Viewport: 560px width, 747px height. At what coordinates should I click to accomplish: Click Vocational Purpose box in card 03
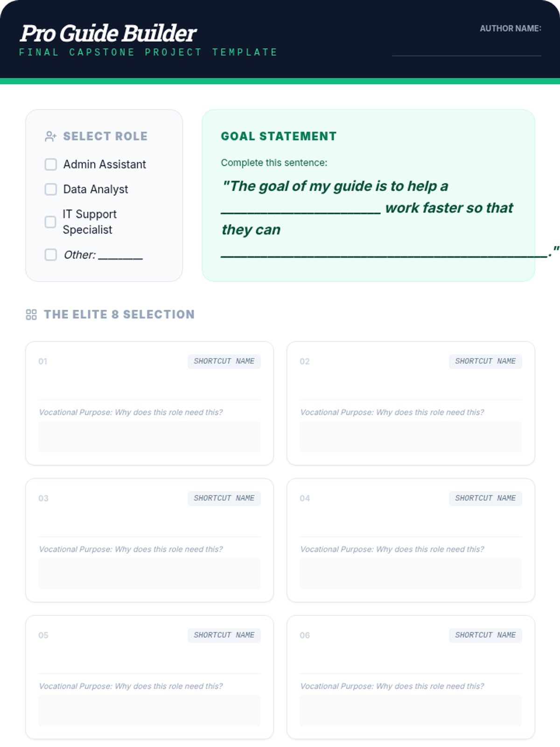[149, 573]
